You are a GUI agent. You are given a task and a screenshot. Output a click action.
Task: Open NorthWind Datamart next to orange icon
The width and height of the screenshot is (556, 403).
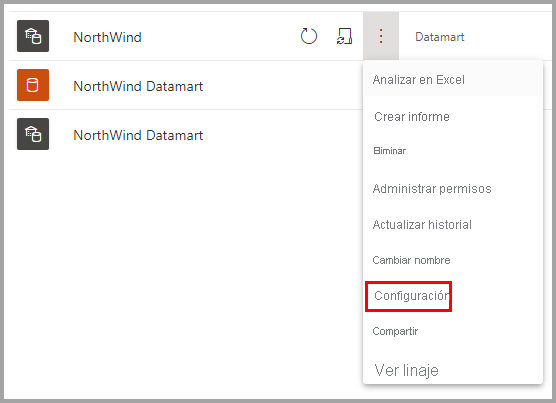click(x=138, y=86)
